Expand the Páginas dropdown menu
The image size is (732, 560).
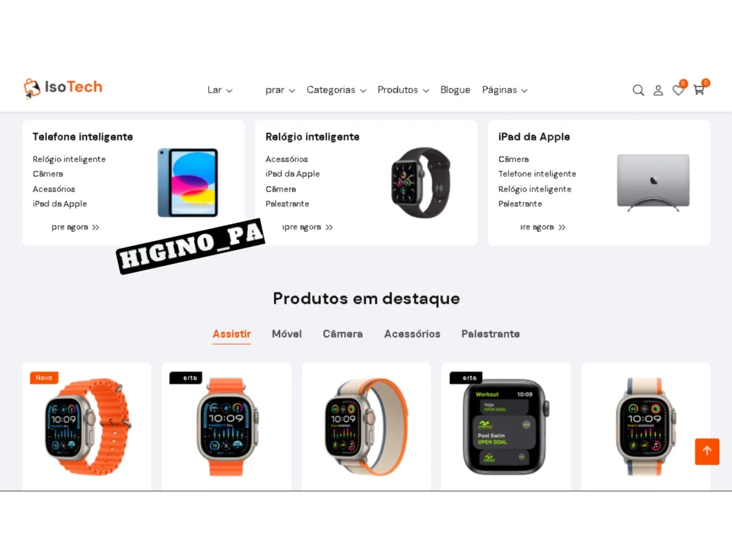(x=504, y=90)
